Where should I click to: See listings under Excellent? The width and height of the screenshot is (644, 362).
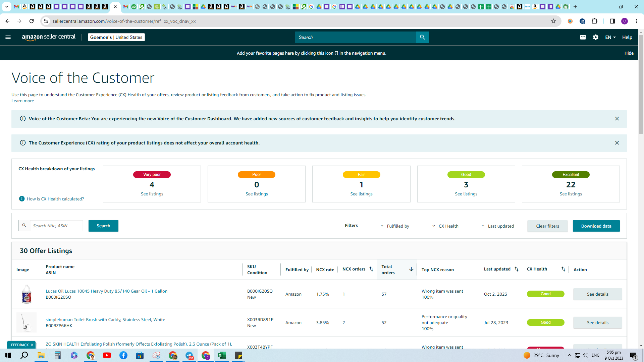tap(571, 194)
